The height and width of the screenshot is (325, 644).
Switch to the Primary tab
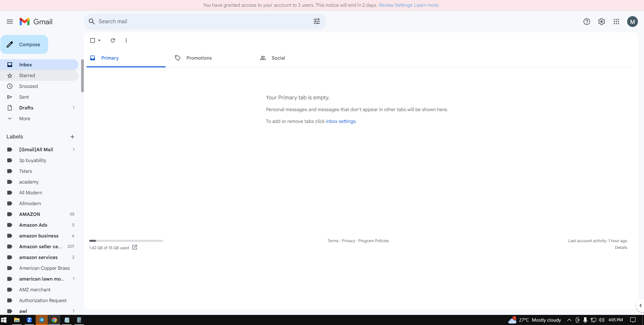[x=126, y=58]
